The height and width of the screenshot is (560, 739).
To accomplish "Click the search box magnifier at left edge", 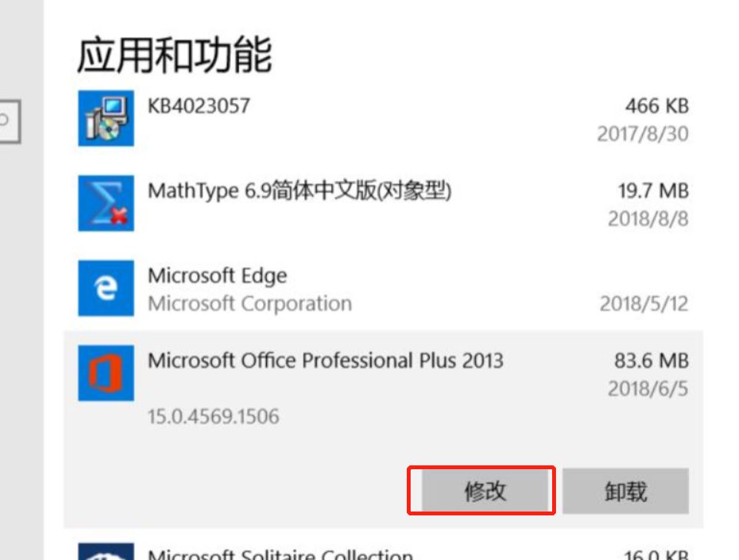I will [6, 121].
